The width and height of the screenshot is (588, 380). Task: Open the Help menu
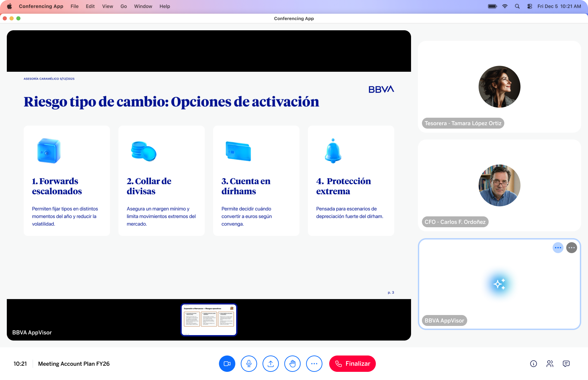pos(165,6)
